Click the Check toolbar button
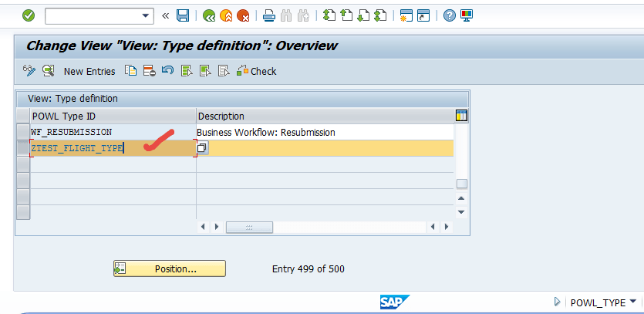Screen dimensions: 644x314 [257, 72]
